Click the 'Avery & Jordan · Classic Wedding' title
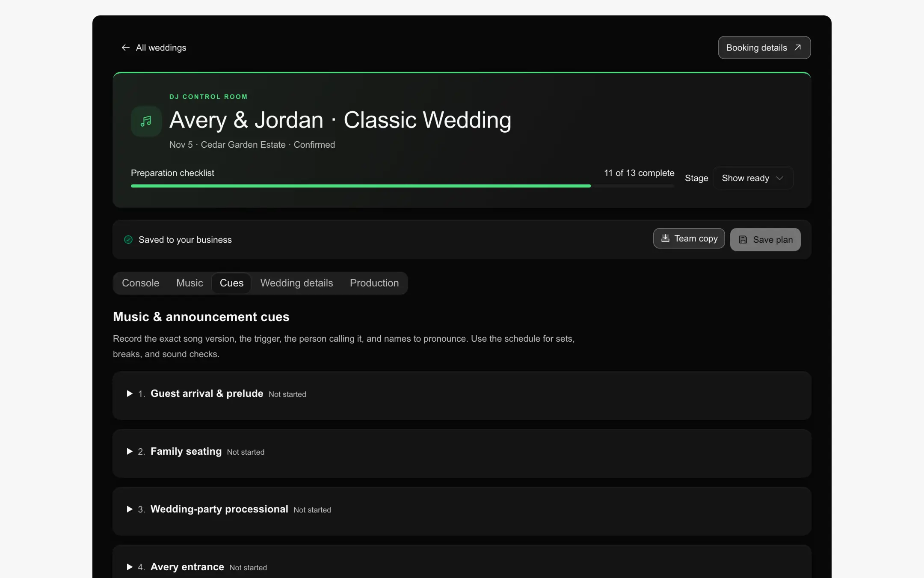924x578 pixels. coord(340,120)
